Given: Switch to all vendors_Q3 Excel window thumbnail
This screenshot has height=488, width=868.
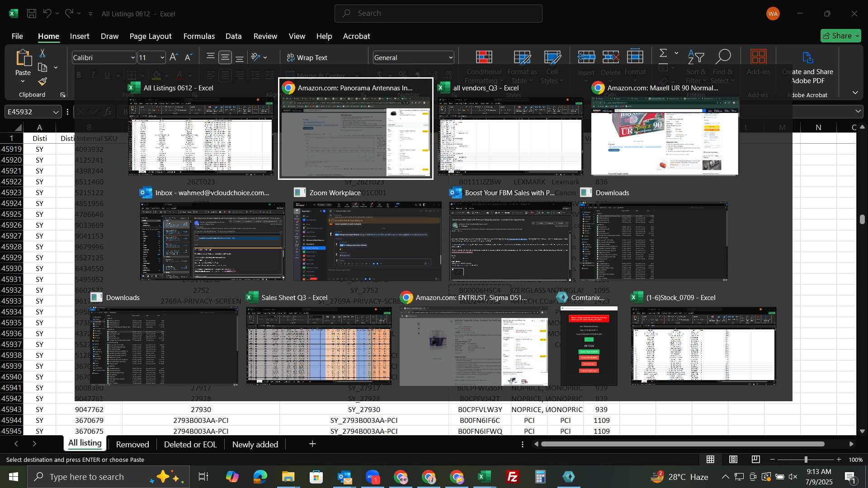Looking at the screenshot, I should point(510,129).
